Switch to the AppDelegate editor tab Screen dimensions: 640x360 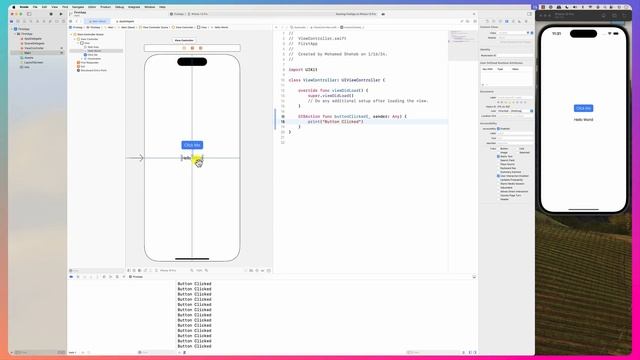pyautogui.click(x=125, y=21)
